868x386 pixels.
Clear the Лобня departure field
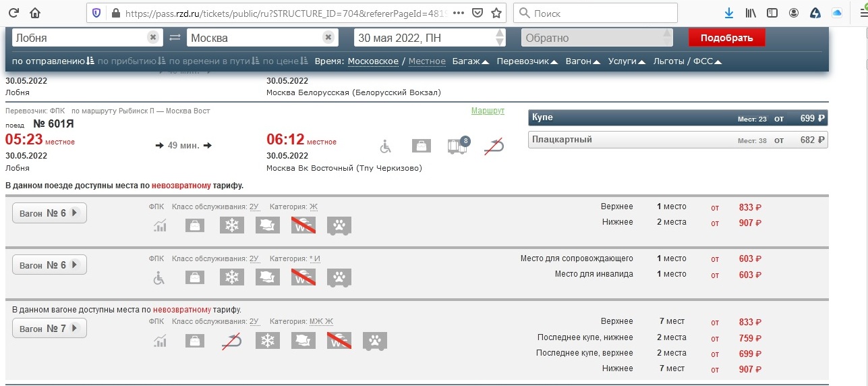[153, 38]
